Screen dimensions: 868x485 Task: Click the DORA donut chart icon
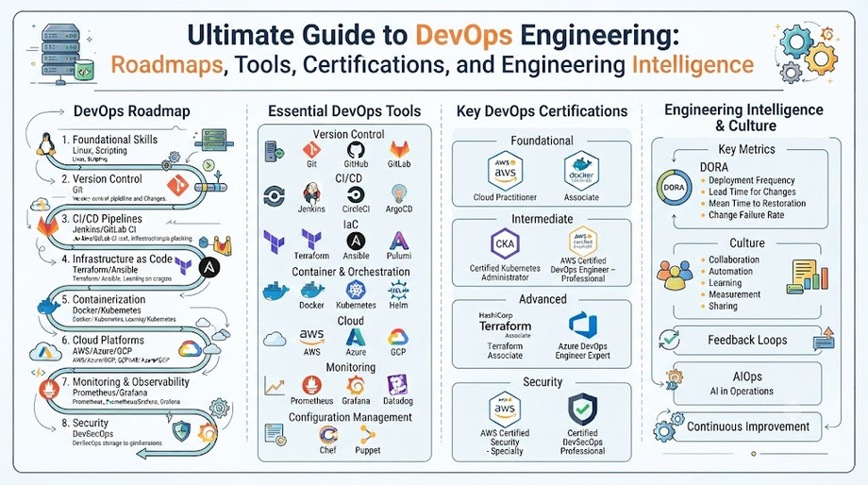click(673, 187)
